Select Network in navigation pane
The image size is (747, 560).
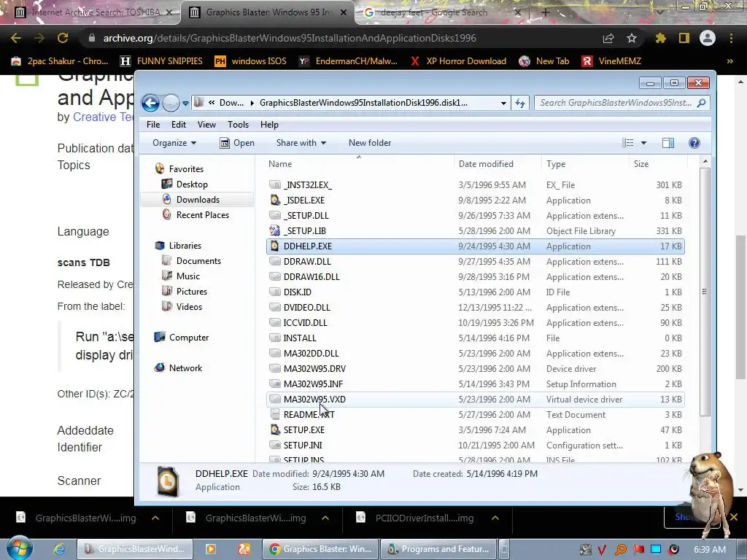coord(185,368)
